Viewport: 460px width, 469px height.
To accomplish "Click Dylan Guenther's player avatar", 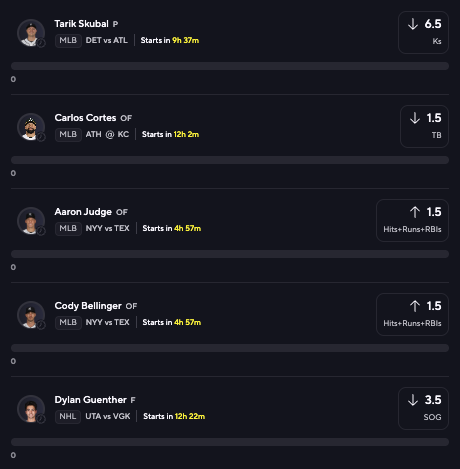I will click(31, 409).
